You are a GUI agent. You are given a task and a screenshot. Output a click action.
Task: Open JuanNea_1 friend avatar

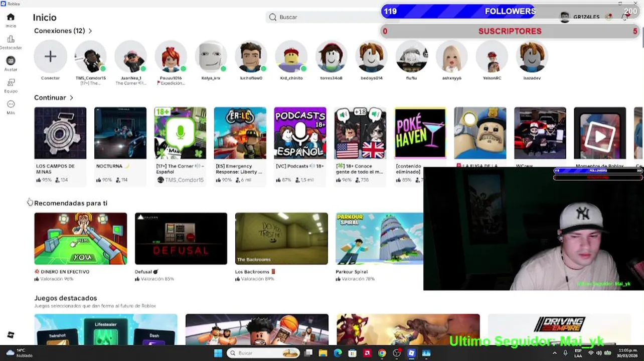point(130,57)
